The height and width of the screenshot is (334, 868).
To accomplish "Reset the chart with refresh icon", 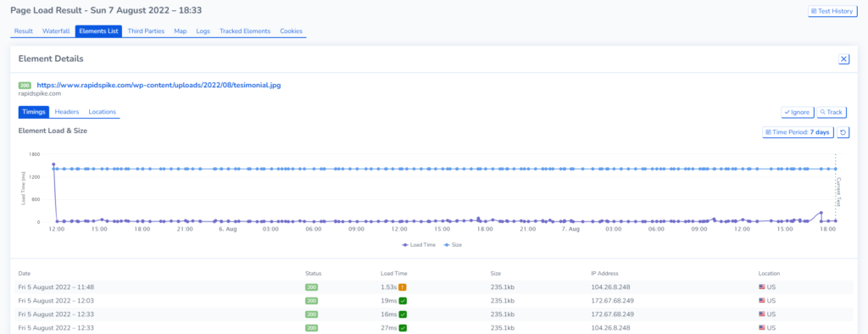I will point(843,132).
